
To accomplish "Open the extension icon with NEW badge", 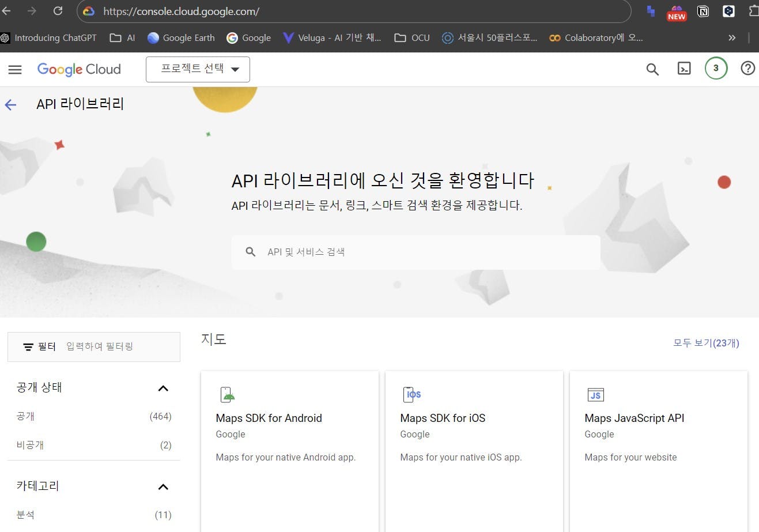I will click(677, 13).
